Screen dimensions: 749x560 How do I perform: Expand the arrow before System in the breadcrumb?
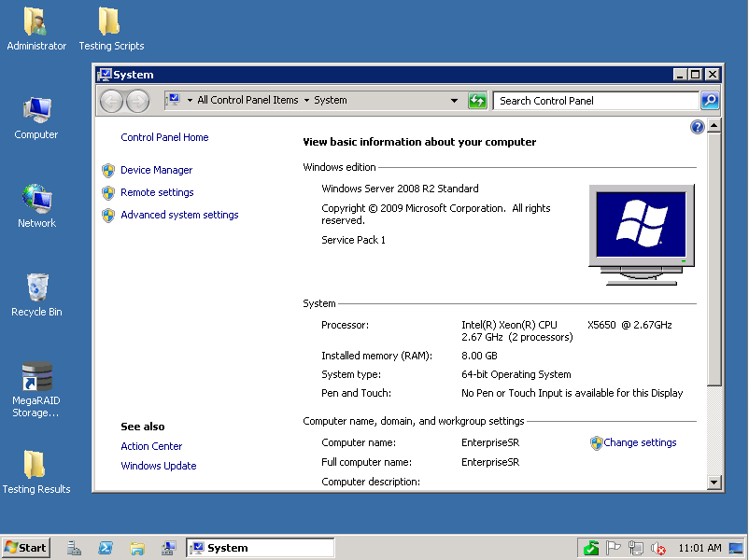(x=306, y=100)
